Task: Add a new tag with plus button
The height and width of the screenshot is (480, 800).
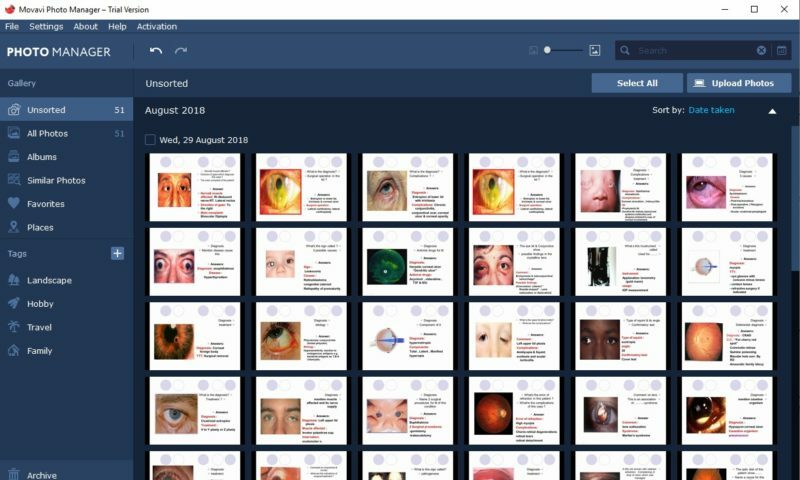Action: pos(117,253)
